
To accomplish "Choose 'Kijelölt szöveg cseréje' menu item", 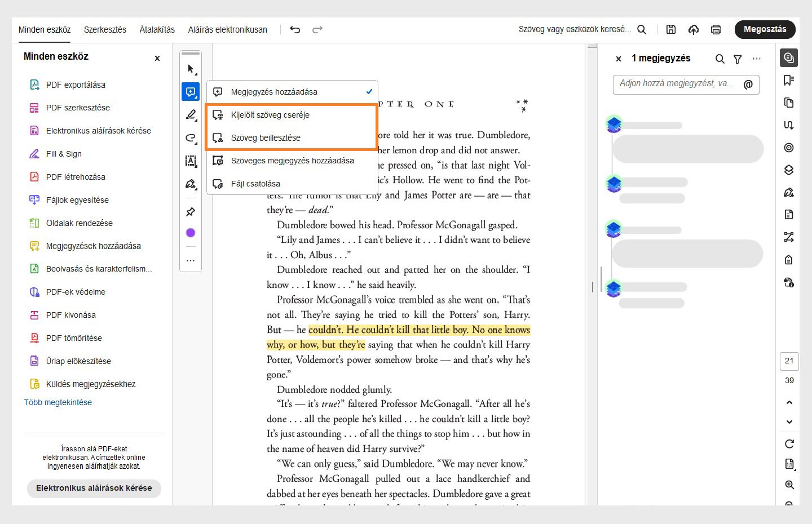I will (x=270, y=115).
